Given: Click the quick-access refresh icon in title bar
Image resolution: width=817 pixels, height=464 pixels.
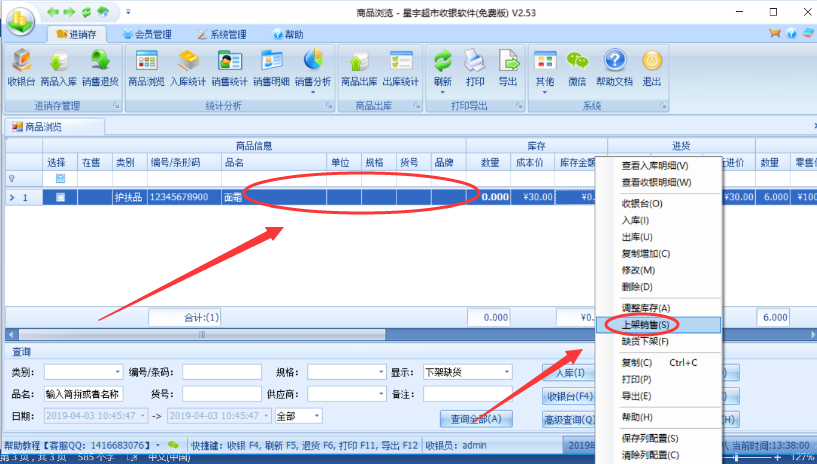Looking at the screenshot, I should click(86, 11).
